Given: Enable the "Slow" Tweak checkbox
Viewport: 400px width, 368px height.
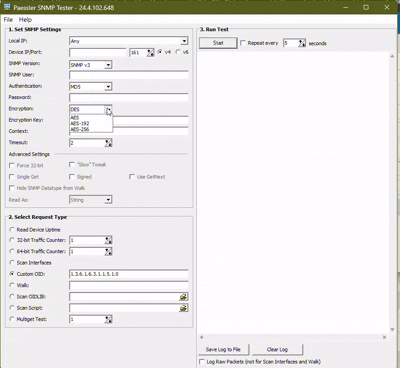Looking at the screenshot, I should point(72,165).
